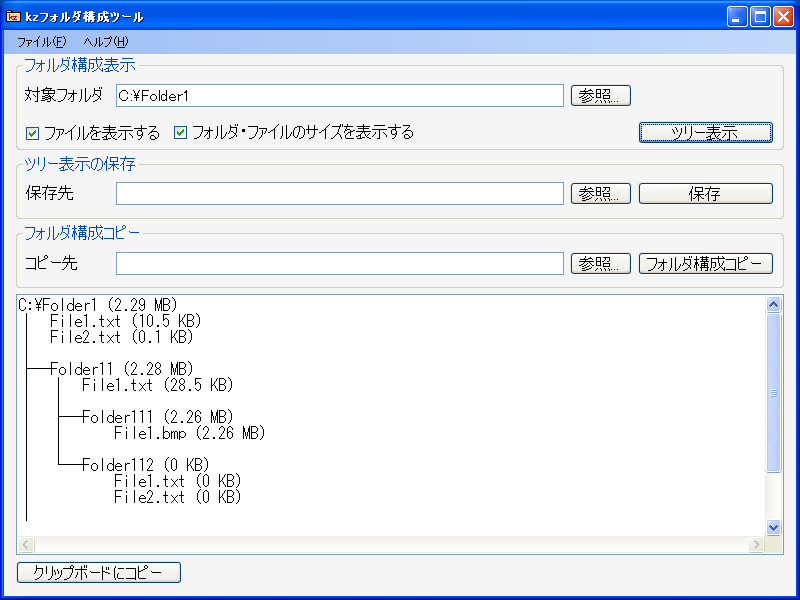Click the Folder111 (2.26 MB) line
Image resolution: width=800 pixels, height=600 pixels.
pyautogui.click(x=157, y=417)
